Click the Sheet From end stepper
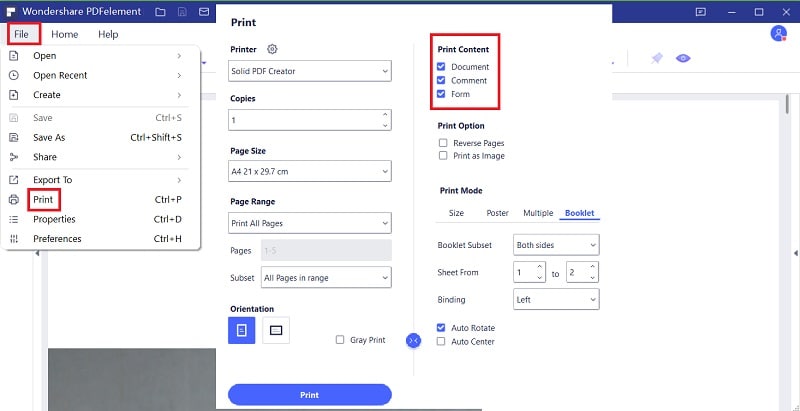Image resolution: width=800 pixels, height=411 pixels. tap(592, 272)
